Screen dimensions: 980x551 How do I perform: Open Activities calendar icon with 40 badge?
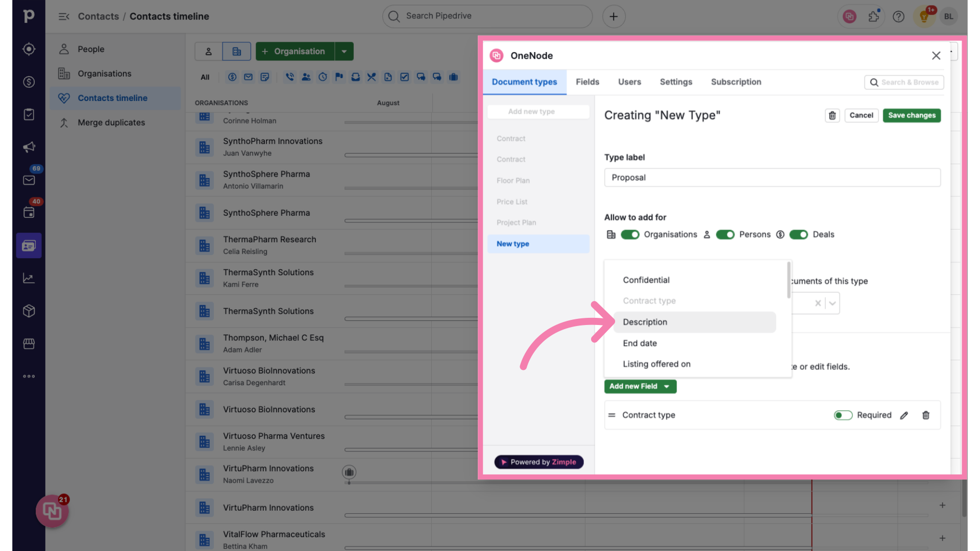(29, 212)
